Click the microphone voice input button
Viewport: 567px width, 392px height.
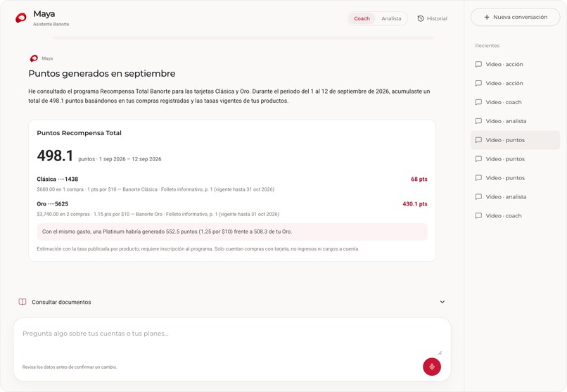tap(432, 367)
